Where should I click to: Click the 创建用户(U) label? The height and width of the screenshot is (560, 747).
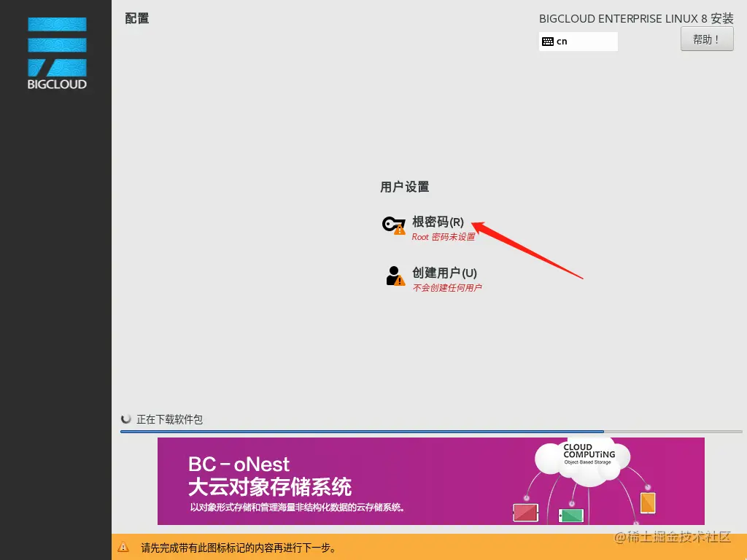[444, 273]
